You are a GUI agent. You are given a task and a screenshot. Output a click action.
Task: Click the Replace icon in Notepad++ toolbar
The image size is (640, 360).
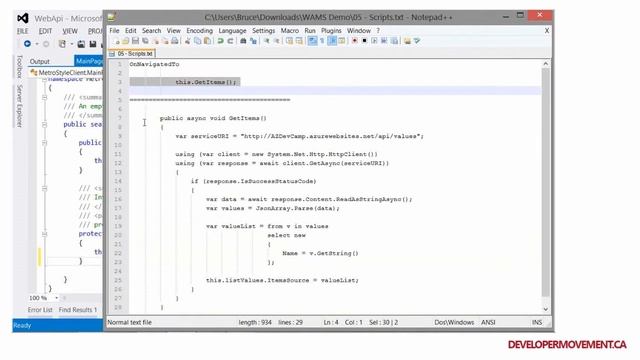[x=253, y=41]
